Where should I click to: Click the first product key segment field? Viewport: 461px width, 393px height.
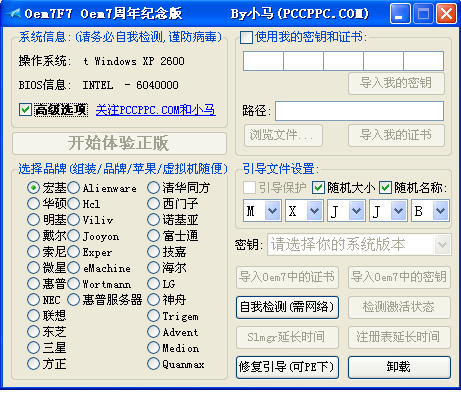[x=263, y=61]
